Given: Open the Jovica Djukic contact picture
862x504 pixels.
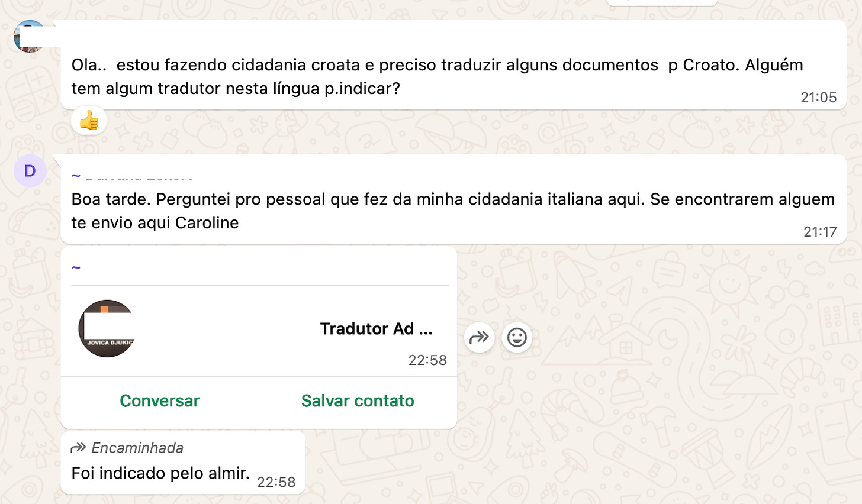Looking at the screenshot, I should pos(107,328).
